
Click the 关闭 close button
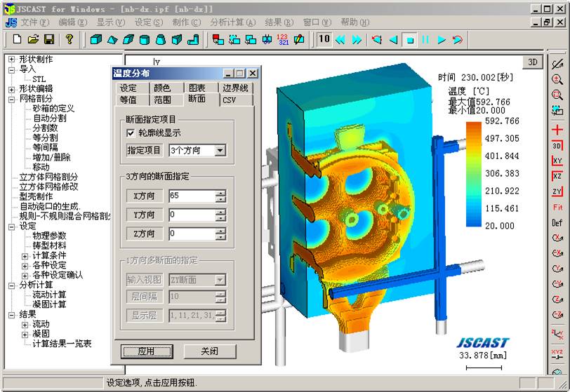pyautogui.click(x=210, y=351)
